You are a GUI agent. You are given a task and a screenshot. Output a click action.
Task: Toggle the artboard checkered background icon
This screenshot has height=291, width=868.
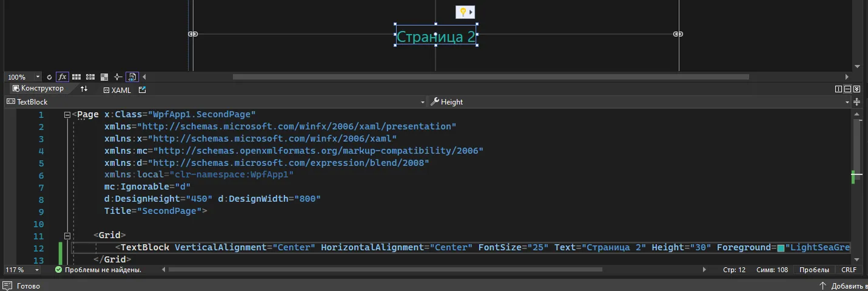[x=104, y=77]
